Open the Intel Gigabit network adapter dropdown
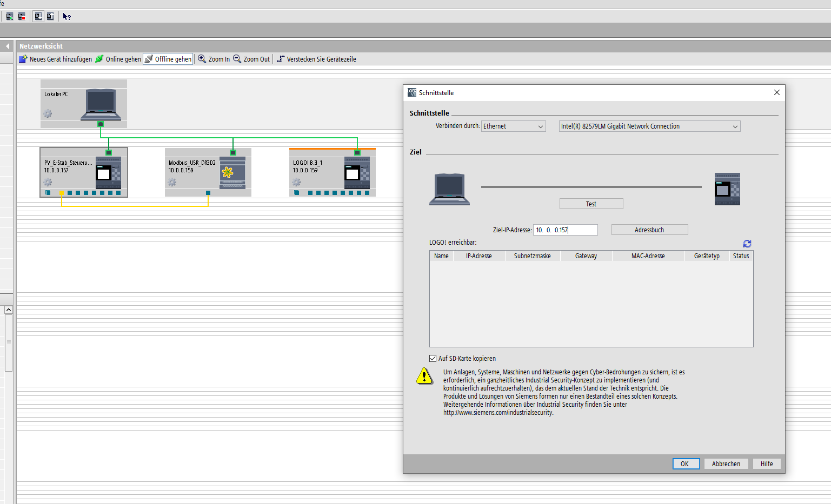Screen dimensions: 831x504 coord(649,126)
